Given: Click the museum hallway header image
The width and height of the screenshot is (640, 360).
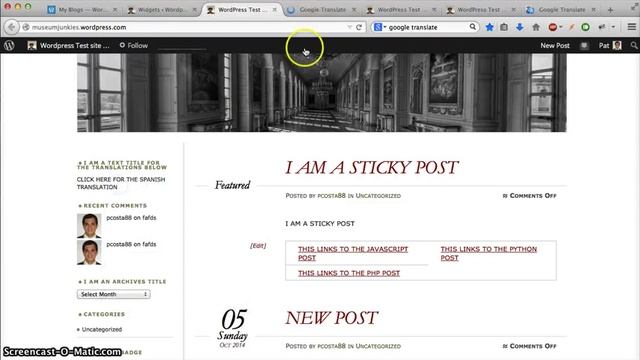Looking at the screenshot, I should pyautogui.click(x=322, y=93).
